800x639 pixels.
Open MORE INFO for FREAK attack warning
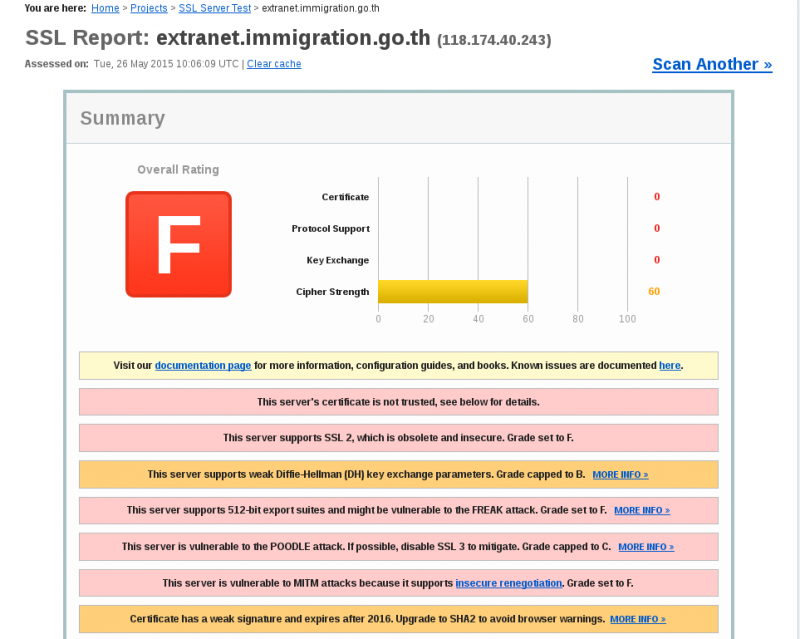tap(642, 511)
